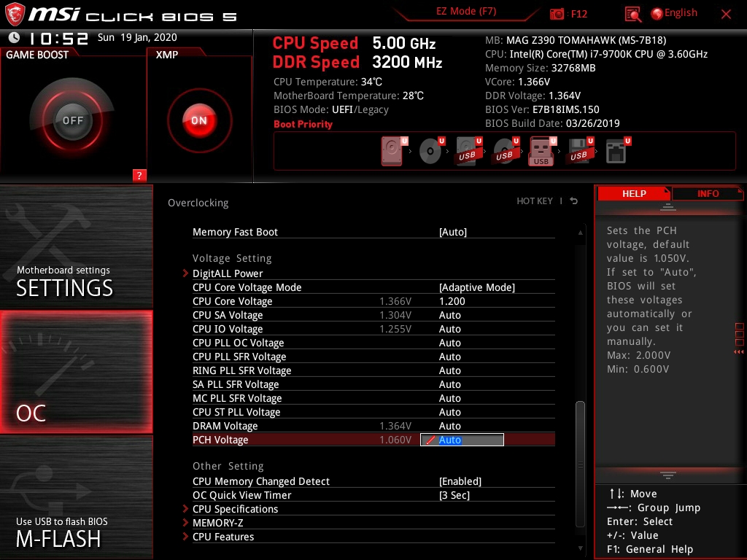Click the BIOS Ver E7B18IMS.150 text

(x=542, y=109)
